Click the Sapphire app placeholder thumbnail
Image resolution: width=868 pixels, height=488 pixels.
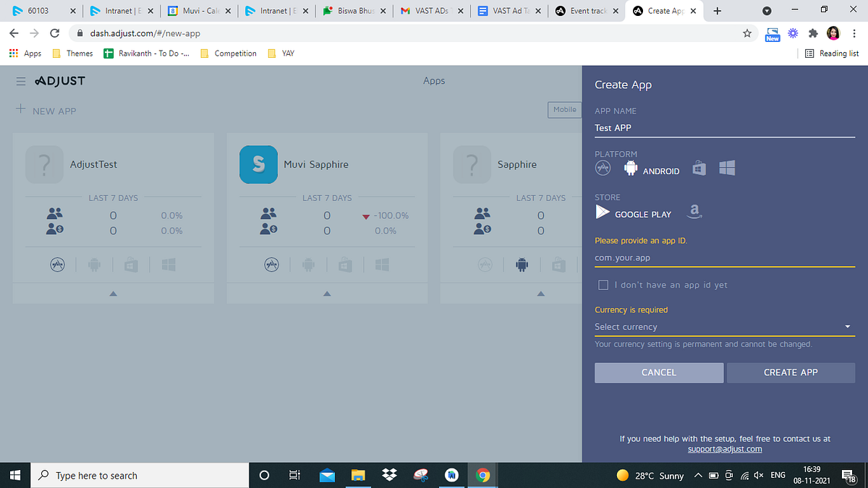[472, 164]
